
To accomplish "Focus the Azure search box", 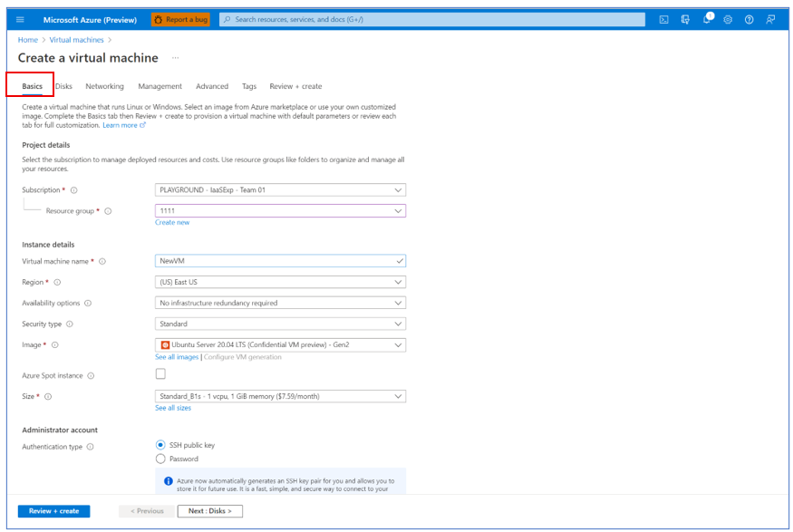I will pos(432,20).
